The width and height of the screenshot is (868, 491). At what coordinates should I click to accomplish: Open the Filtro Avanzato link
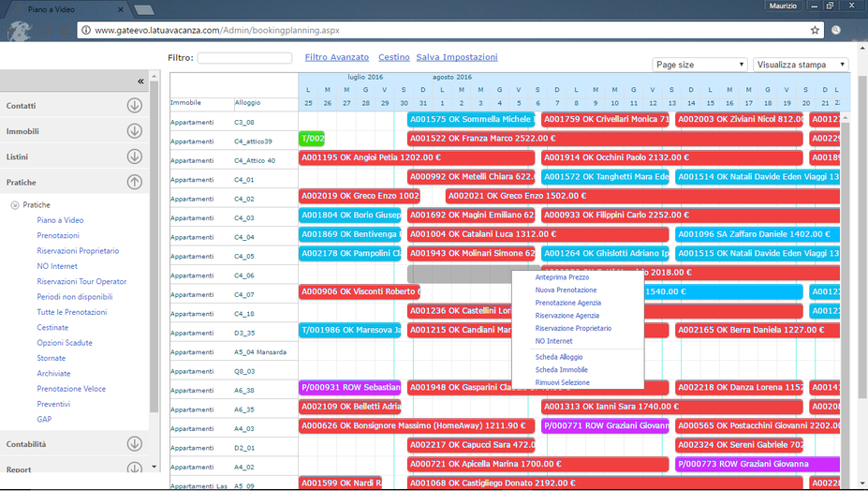(337, 57)
